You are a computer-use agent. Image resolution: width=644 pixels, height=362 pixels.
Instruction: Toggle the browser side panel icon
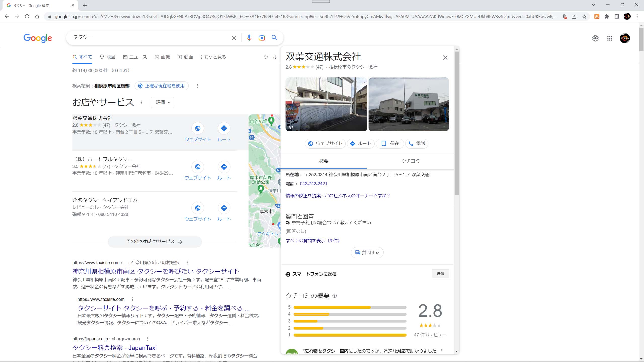[x=617, y=17]
